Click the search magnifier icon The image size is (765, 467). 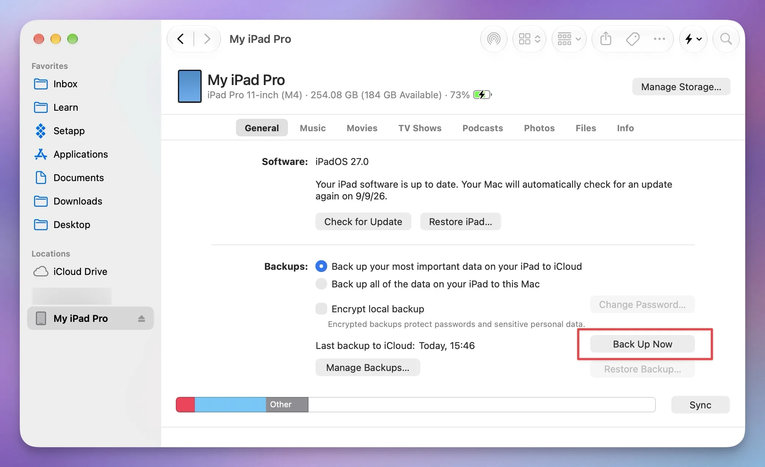tap(726, 39)
